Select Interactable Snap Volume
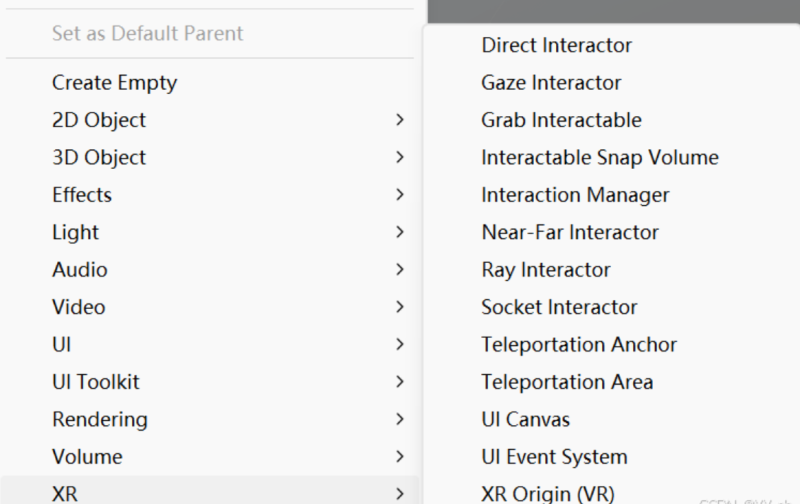The image size is (800, 504). [599, 157]
